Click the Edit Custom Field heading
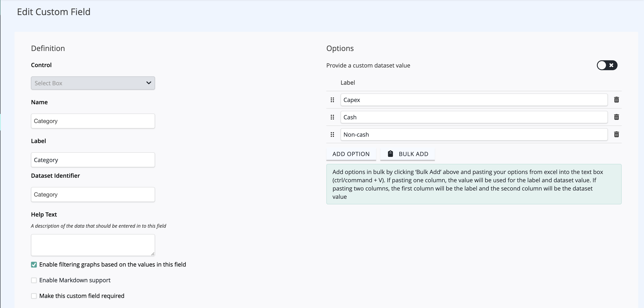644x308 pixels. pyautogui.click(x=54, y=12)
